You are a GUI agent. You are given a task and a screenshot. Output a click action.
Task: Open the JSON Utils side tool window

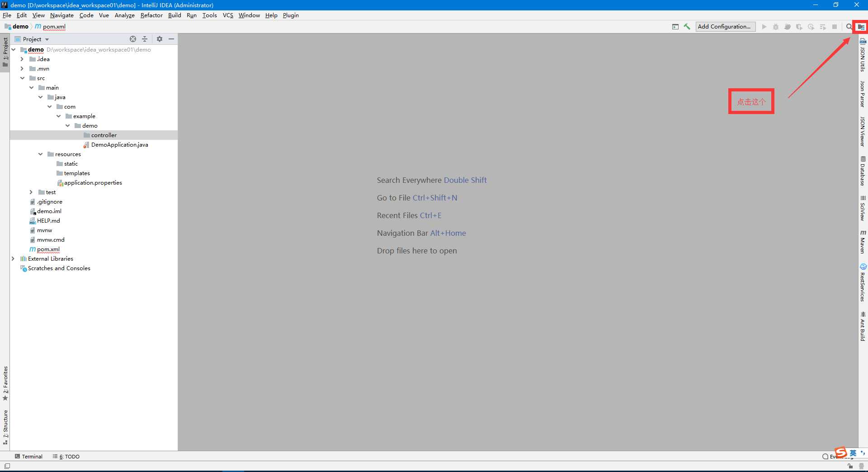pyautogui.click(x=863, y=54)
